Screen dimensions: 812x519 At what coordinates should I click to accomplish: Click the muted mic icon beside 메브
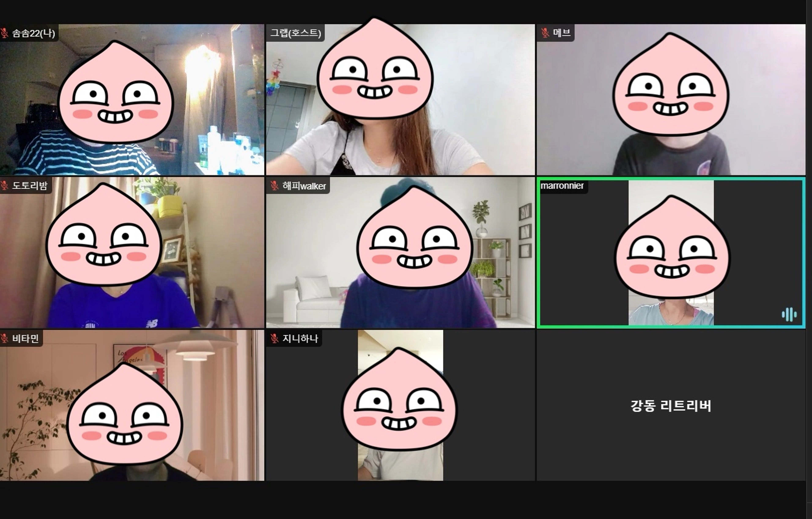tap(545, 33)
